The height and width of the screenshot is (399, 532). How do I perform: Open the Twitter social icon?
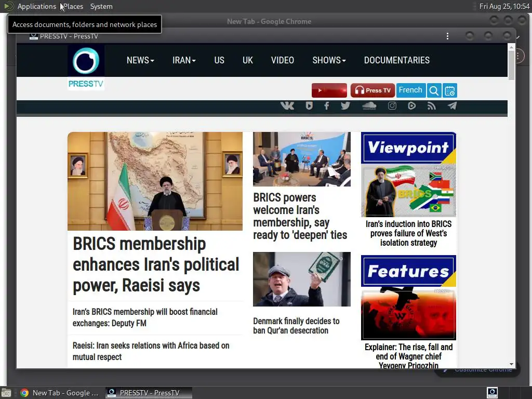pyautogui.click(x=345, y=106)
